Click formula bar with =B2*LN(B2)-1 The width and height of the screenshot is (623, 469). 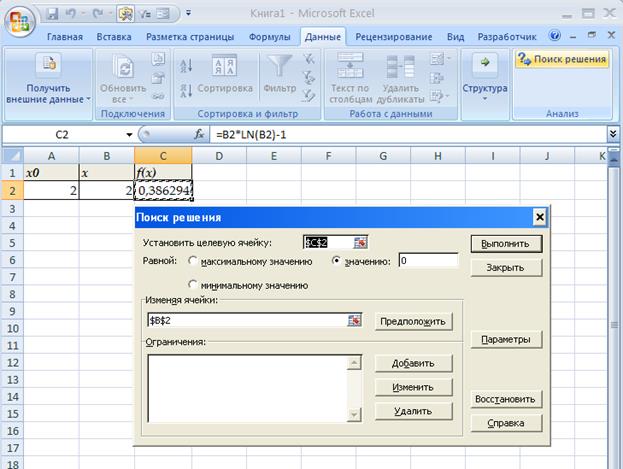[408, 135]
